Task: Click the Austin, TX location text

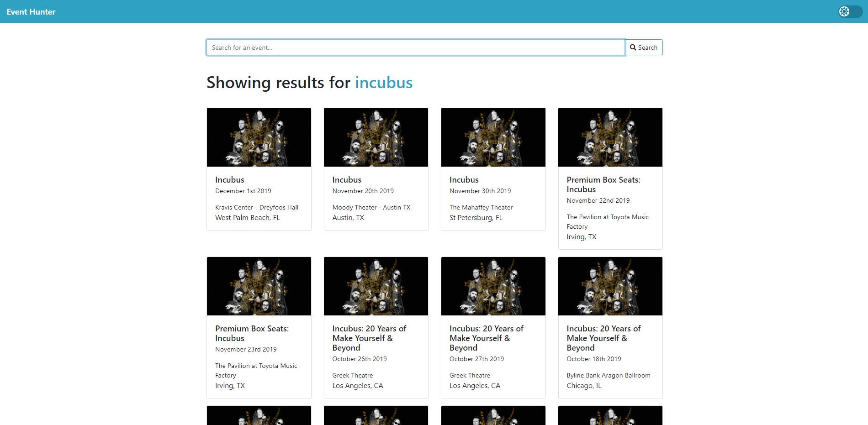Action: 348,218
